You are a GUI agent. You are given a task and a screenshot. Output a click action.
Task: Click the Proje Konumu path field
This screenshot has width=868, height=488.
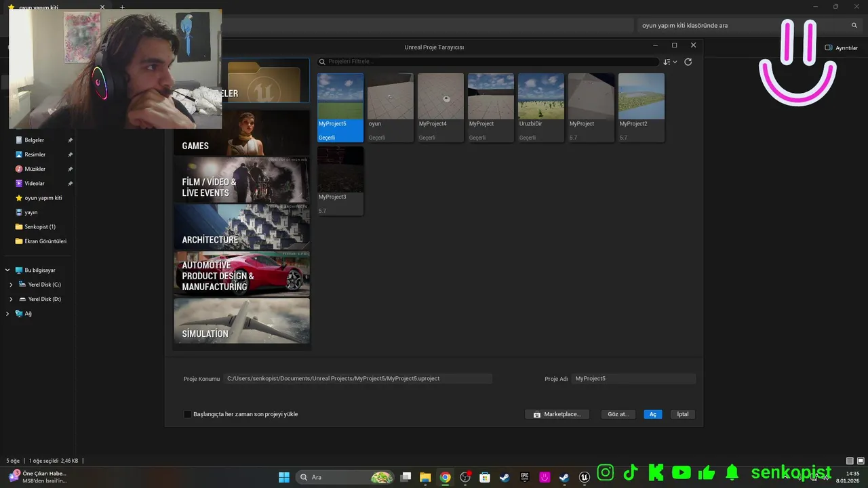tap(358, 378)
